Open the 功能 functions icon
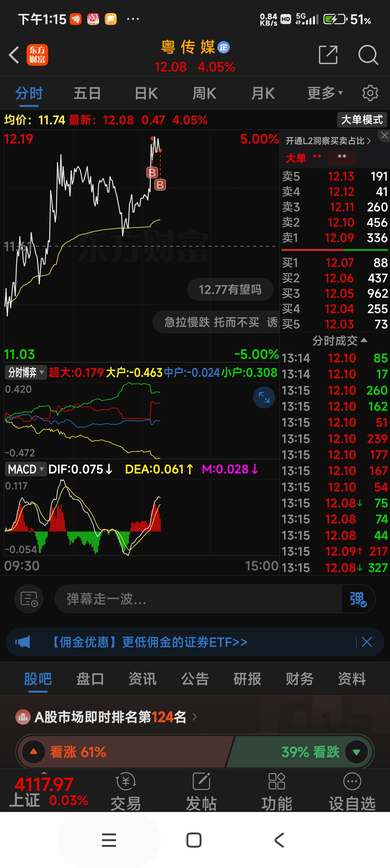The width and height of the screenshot is (390, 868). pyautogui.click(x=277, y=791)
